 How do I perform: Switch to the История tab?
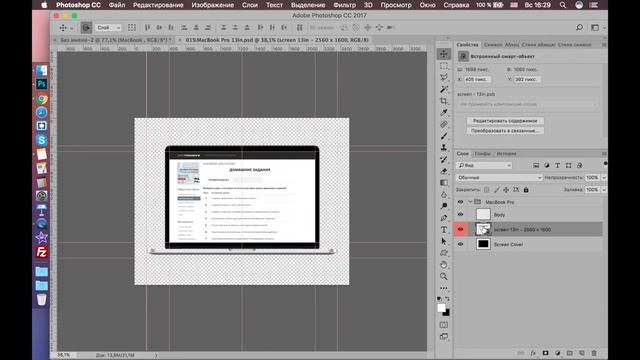[507, 153]
